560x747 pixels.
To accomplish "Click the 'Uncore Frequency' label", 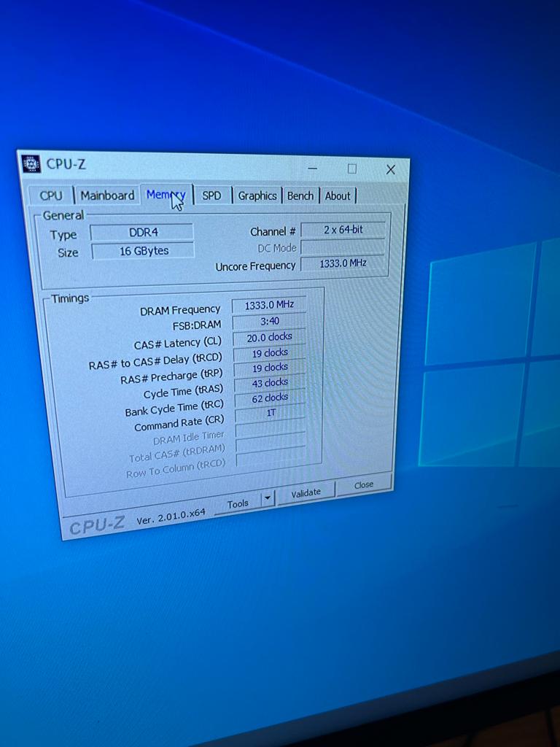I will [x=255, y=266].
